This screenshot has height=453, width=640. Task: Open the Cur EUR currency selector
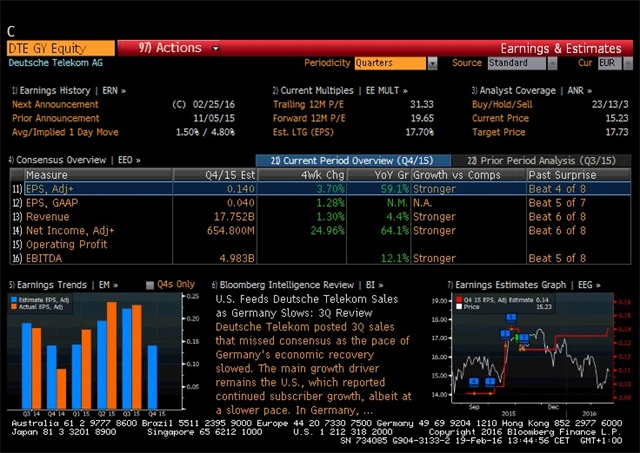610,63
